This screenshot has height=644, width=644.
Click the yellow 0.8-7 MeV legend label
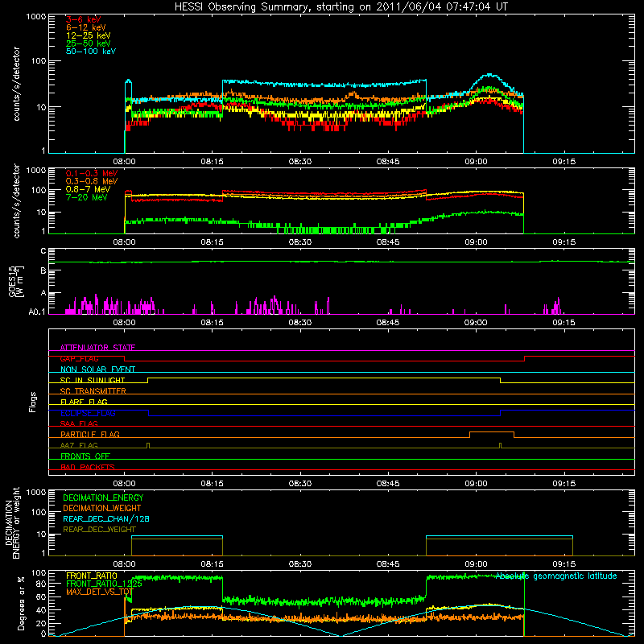[x=88, y=189]
